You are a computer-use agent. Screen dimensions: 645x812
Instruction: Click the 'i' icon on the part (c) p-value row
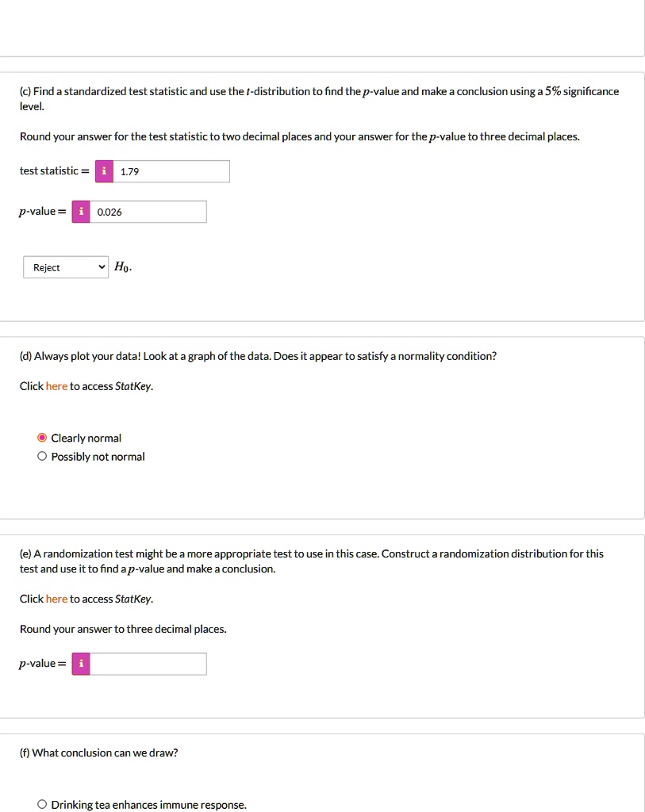tap(80, 211)
